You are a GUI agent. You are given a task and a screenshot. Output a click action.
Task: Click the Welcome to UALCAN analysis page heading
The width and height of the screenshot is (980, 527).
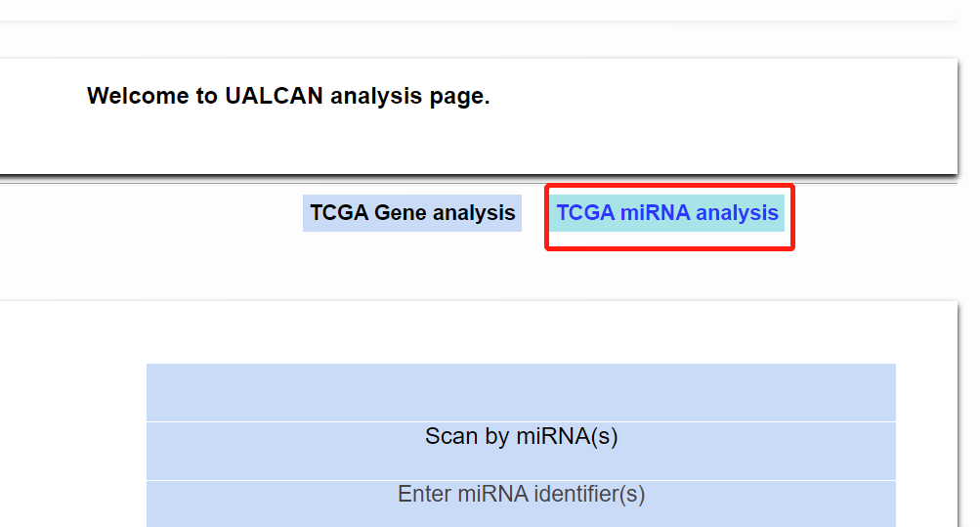pos(288,96)
